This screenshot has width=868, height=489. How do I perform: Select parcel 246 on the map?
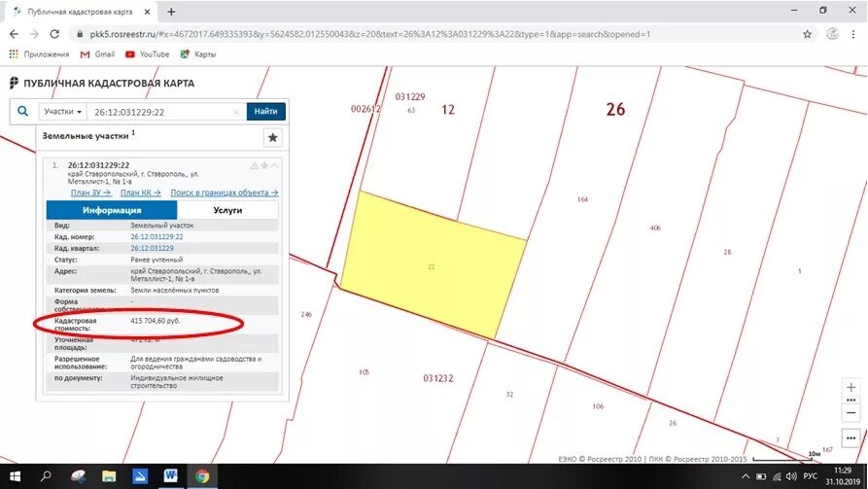point(306,314)
